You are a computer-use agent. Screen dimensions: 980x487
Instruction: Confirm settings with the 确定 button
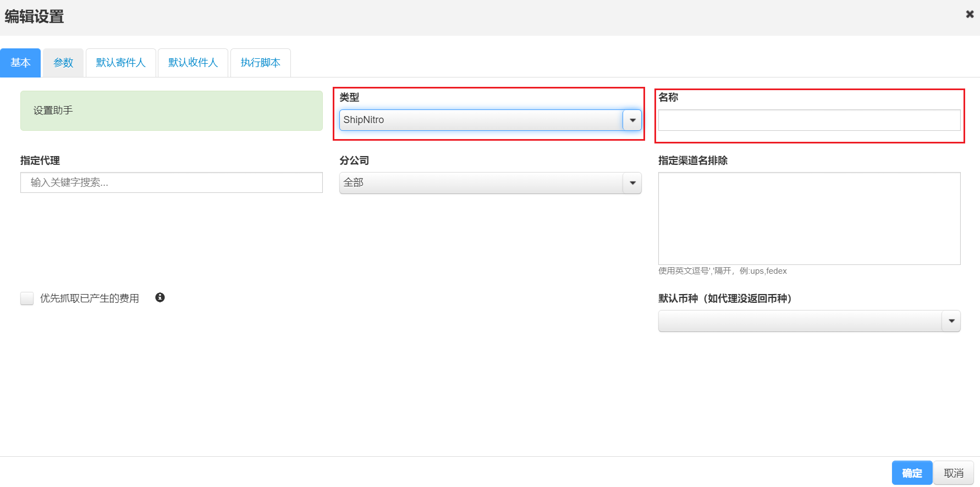click(912, 473)
